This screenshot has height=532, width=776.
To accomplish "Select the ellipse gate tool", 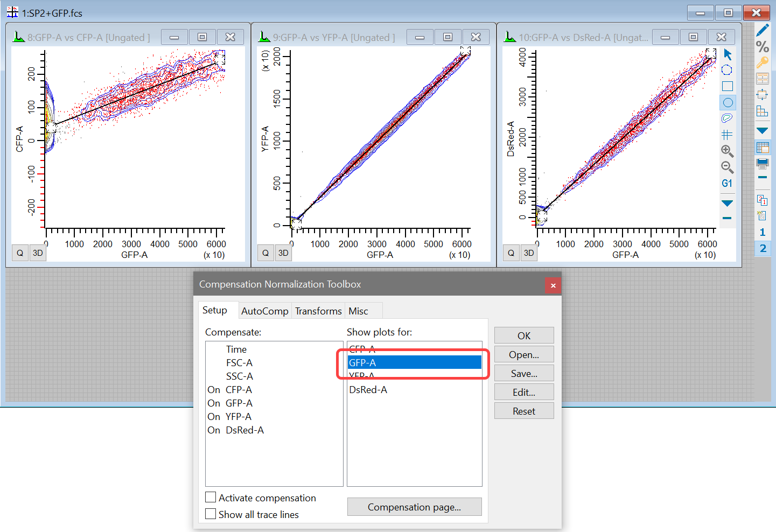I will 728,102.
